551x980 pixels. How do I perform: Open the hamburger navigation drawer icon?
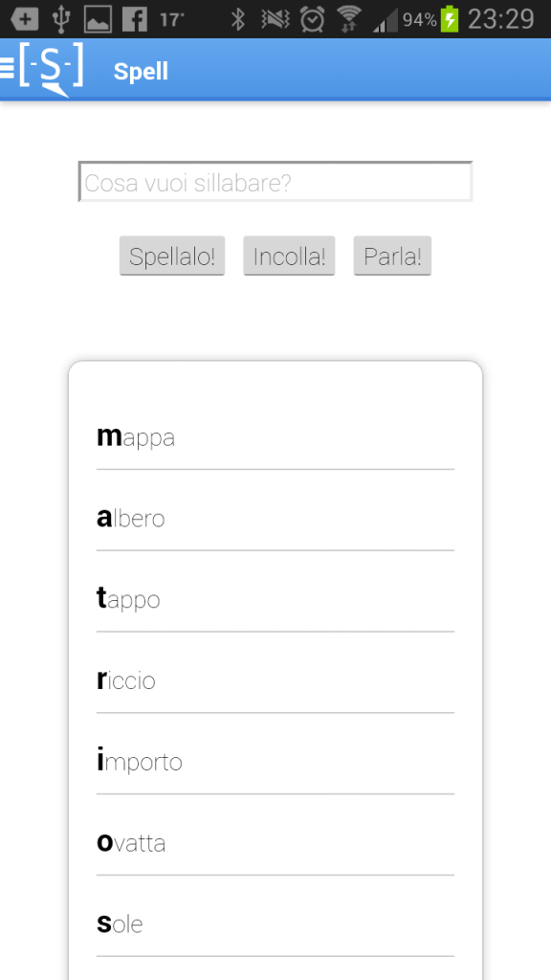(x=7, y=67)
